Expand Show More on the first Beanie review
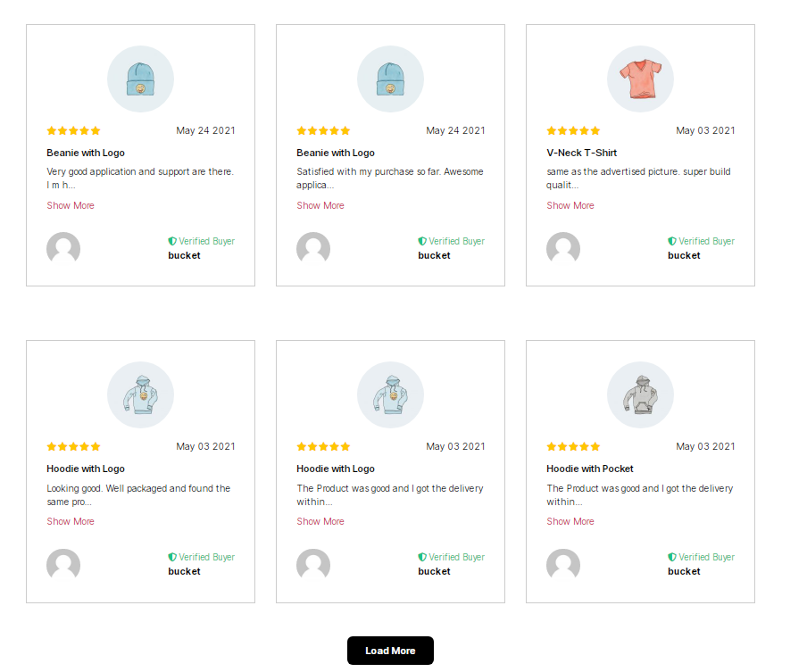The image size is (807, 672). pyautogui.click(x=70, y=205)
